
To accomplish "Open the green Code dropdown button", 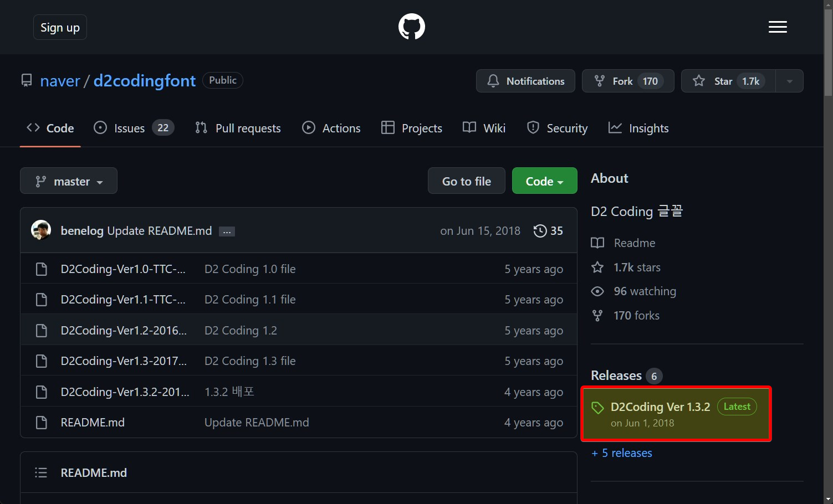I will coord(544,181).
